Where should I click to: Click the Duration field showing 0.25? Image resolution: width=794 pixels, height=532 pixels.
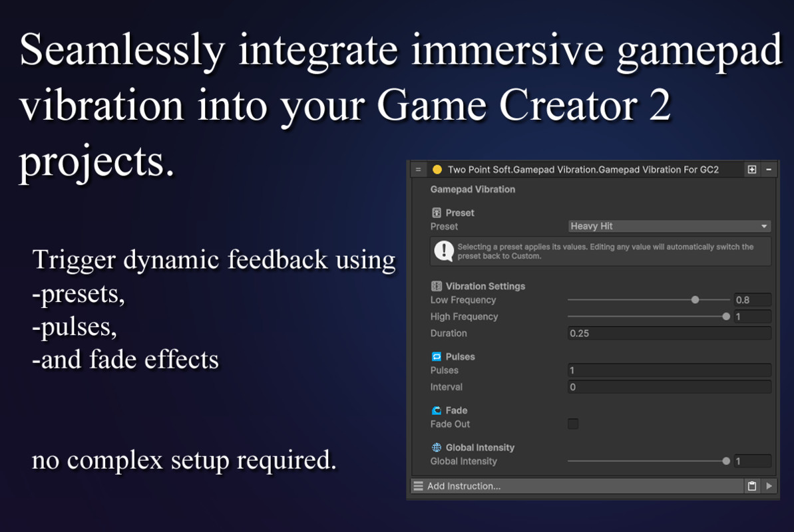point(670,333)
